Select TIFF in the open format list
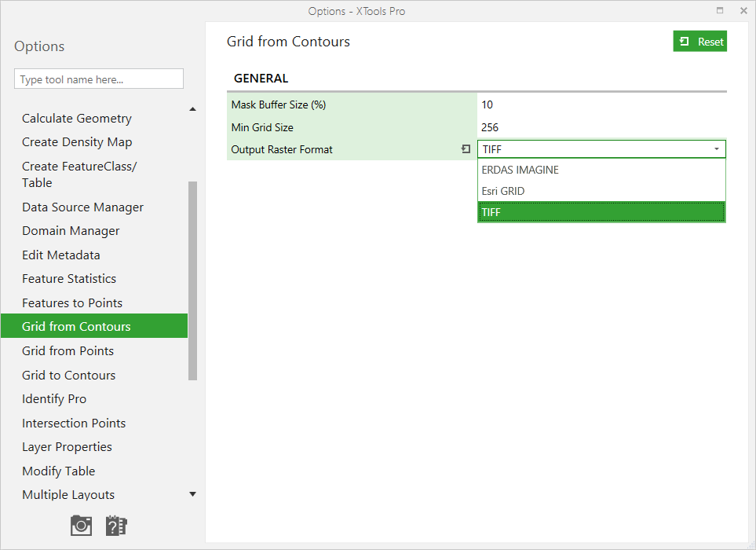Viewport: 756px width, 550px height. tap(491, 212)
